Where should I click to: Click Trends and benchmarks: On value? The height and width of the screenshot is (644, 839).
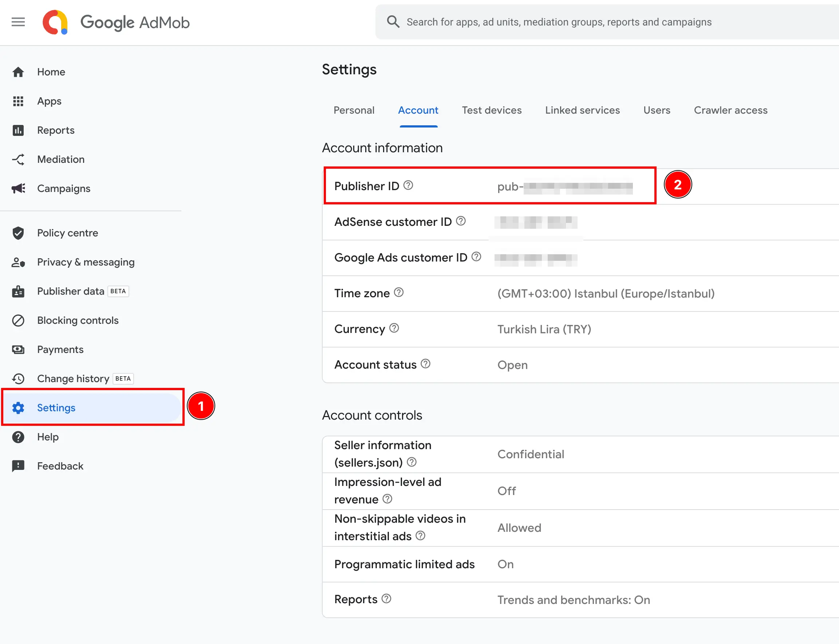(x=574, y=600)
